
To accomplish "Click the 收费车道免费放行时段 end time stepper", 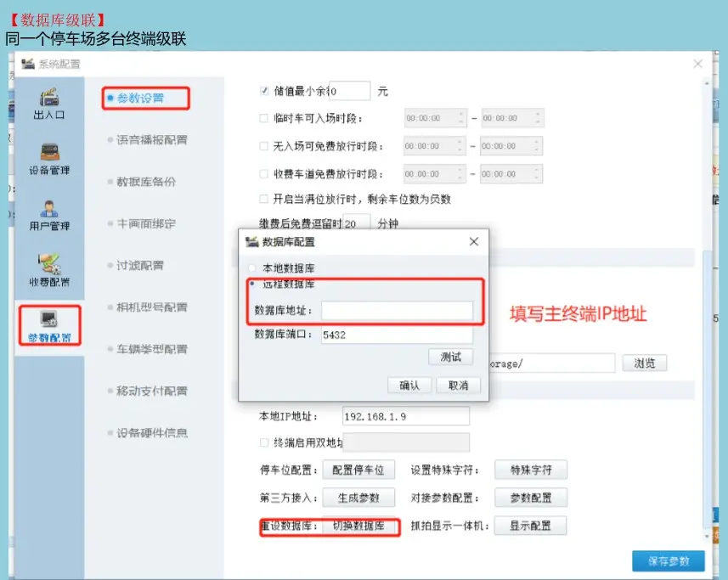I will coord(537,174).
